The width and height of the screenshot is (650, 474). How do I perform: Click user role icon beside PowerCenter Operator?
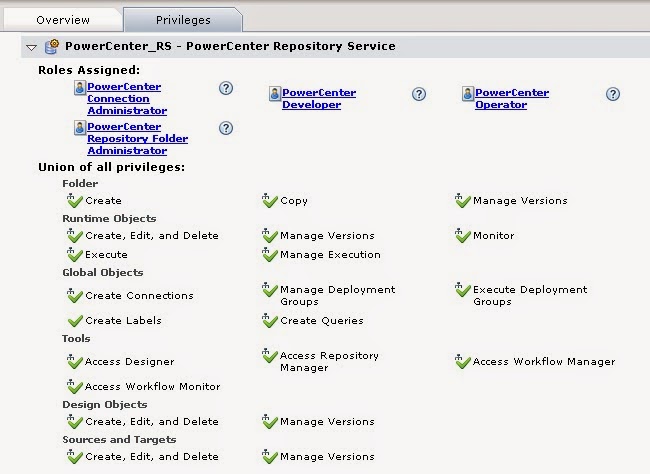point(467,93)
